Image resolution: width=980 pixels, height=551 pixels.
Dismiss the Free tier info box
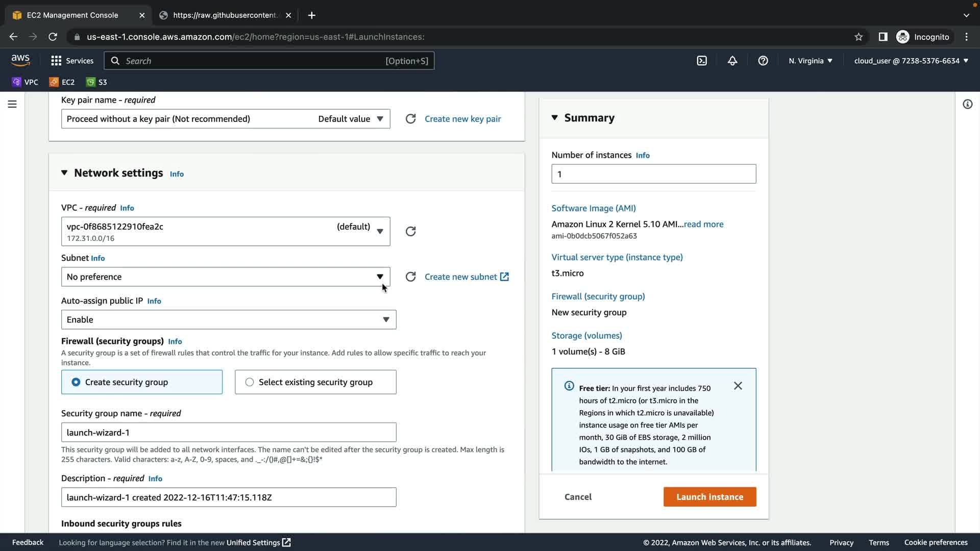tap(738, 386)
